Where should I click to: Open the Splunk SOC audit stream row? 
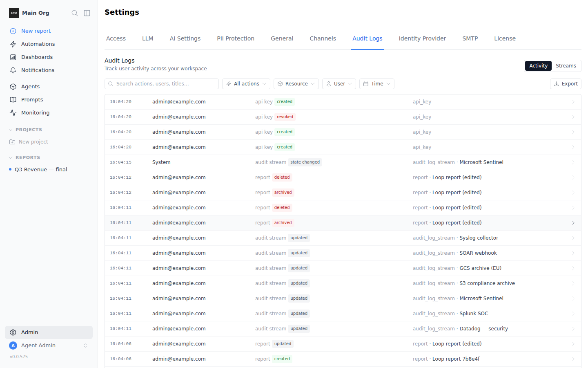pos(343,314)
